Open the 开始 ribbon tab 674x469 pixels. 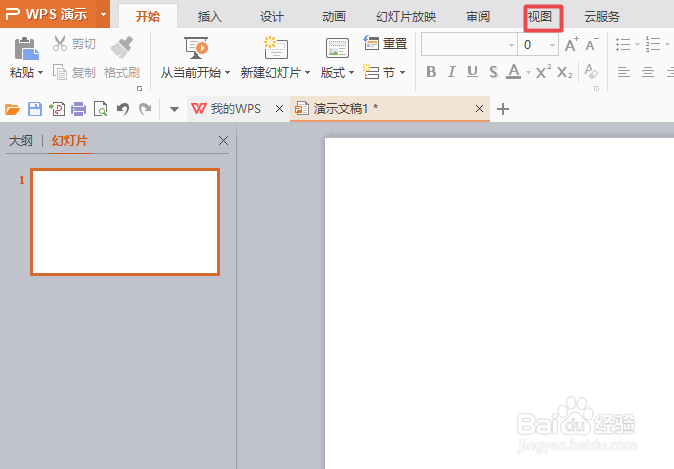pyautogui.click(x=147, y=16)
